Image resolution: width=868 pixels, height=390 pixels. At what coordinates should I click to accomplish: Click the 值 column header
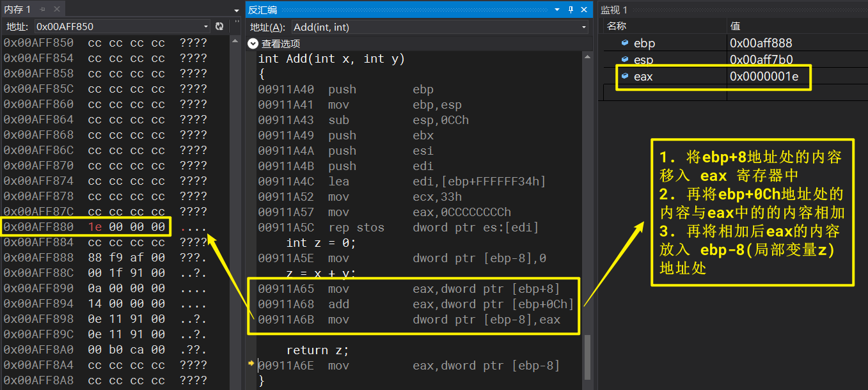(734, 26)
